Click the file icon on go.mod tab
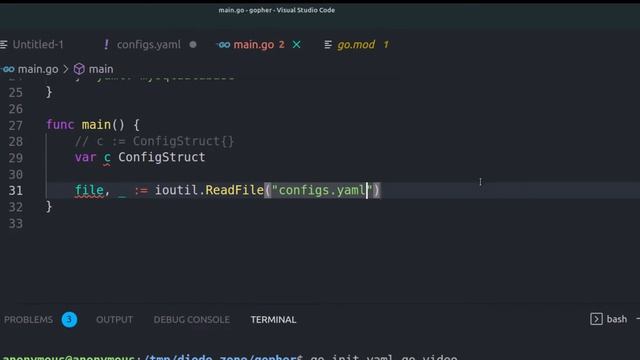The width and height of the screenshot is (640, 360). [x=328, y=44]
